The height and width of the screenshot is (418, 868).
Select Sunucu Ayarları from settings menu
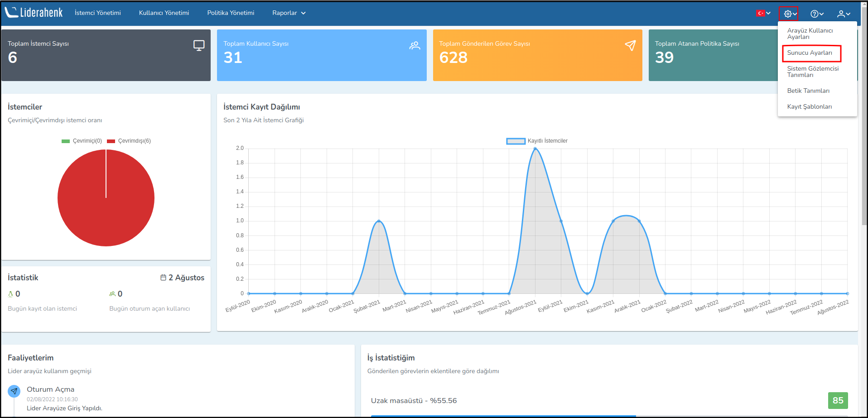point(810,53)
